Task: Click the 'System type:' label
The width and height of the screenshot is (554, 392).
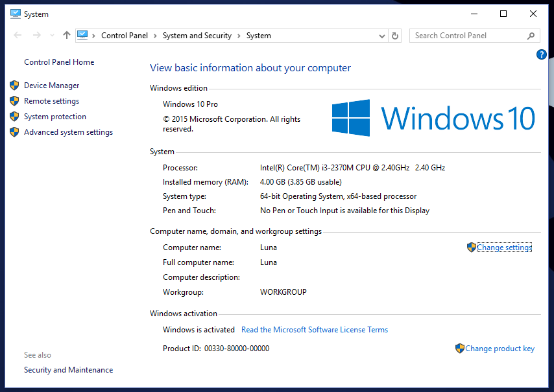Action: coord(184,196)
